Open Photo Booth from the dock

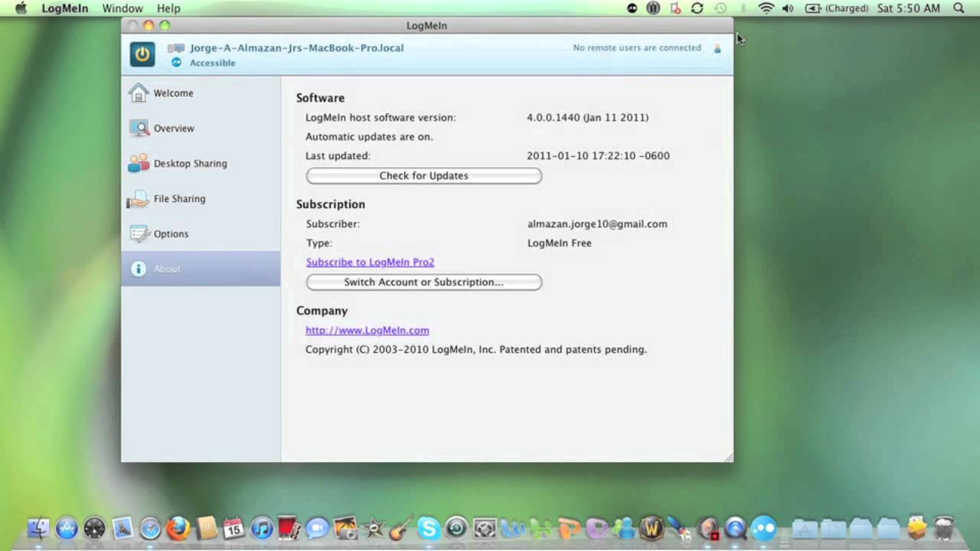pos(289,528)
